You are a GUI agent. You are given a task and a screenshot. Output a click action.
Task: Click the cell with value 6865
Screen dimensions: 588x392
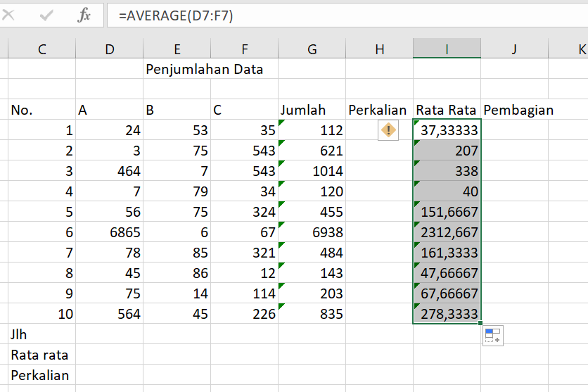click(109, 232)
